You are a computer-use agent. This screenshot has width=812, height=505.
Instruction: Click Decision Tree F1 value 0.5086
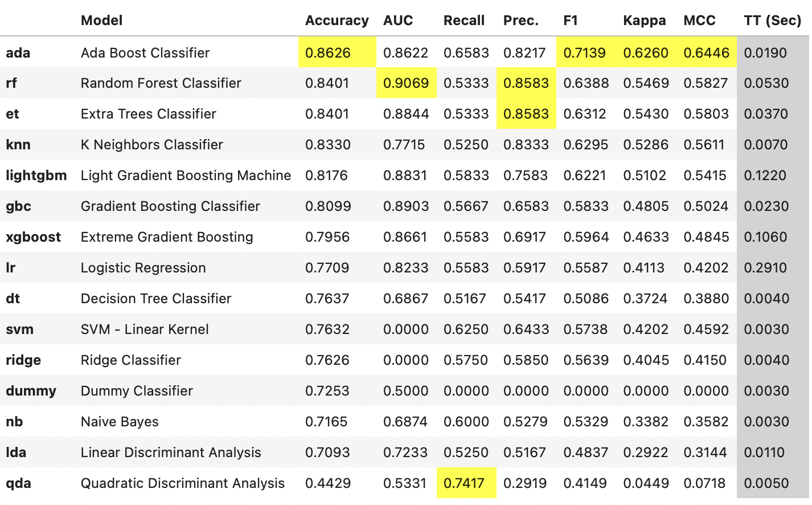point(586,299)
